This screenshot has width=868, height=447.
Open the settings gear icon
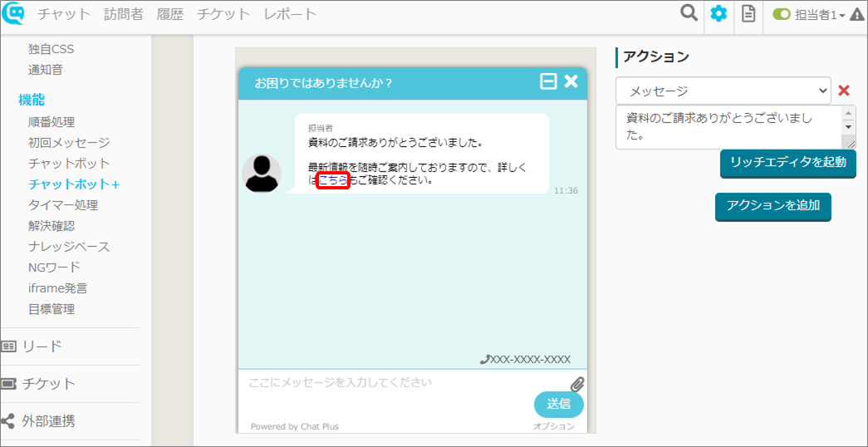[x=718, y=14]
